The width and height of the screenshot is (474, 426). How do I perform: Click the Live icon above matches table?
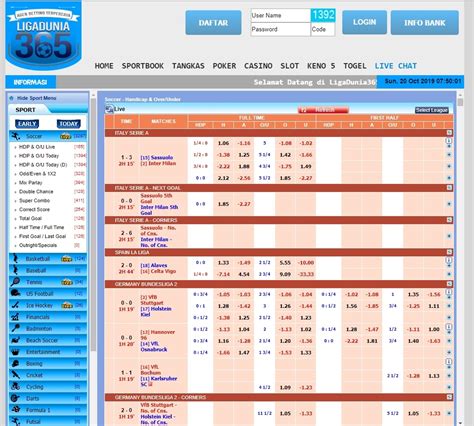pyautogui.click(x=109, y=109)
